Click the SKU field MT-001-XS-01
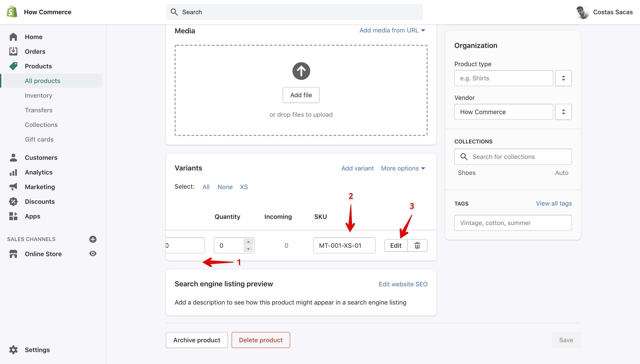Viewport: 640px width, 364px height. tap(344, 245)
